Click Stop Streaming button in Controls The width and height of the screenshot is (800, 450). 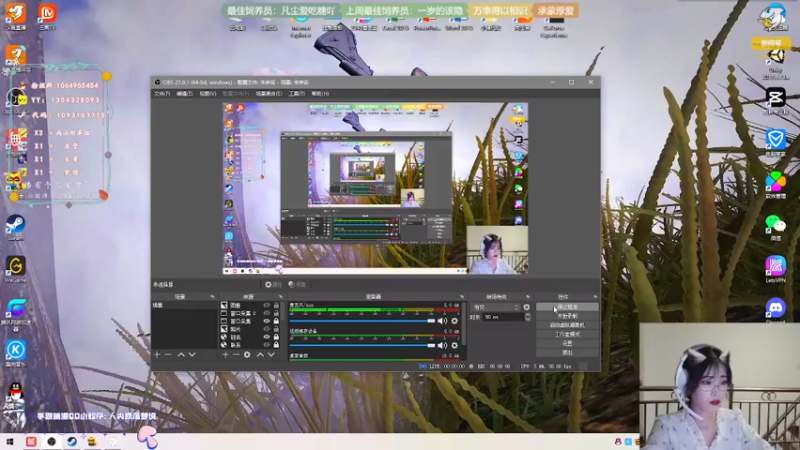pyautogui.click(x=567, y=307)
